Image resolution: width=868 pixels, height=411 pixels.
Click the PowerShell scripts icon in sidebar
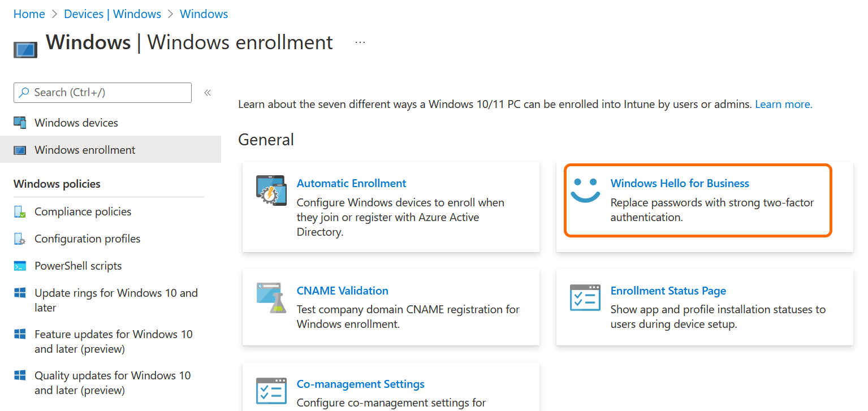pos(20,266)
